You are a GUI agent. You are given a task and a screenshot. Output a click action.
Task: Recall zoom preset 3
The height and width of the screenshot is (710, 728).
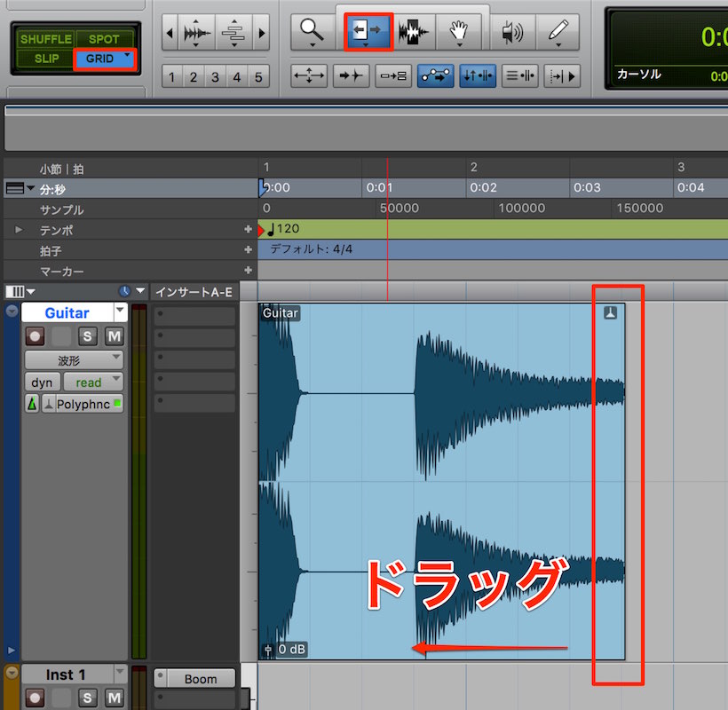(215, 76)
